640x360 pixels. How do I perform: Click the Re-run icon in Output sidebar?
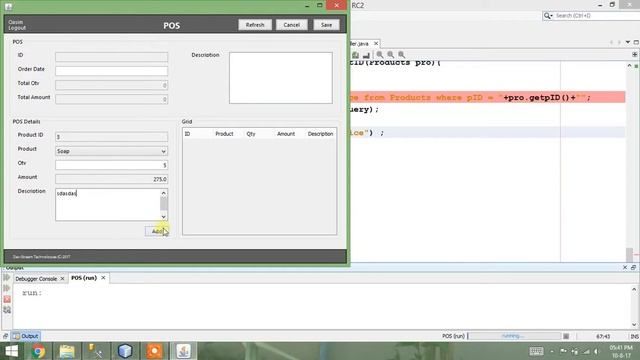7,278
